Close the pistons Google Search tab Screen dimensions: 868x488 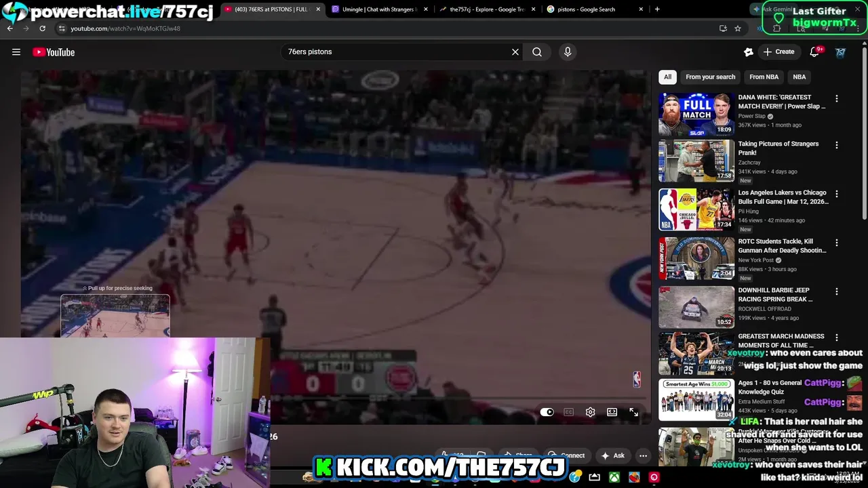pyautogui.click(x=641, y=9)
